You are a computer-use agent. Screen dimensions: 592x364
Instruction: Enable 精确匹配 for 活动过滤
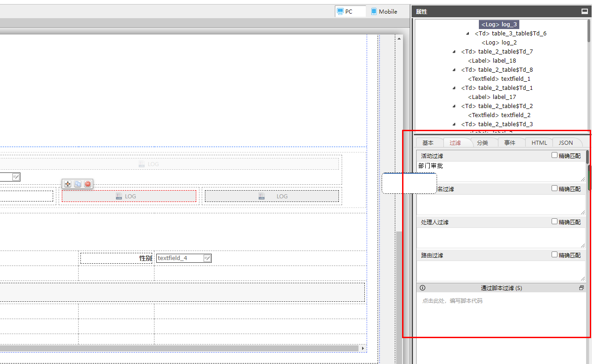554,155
